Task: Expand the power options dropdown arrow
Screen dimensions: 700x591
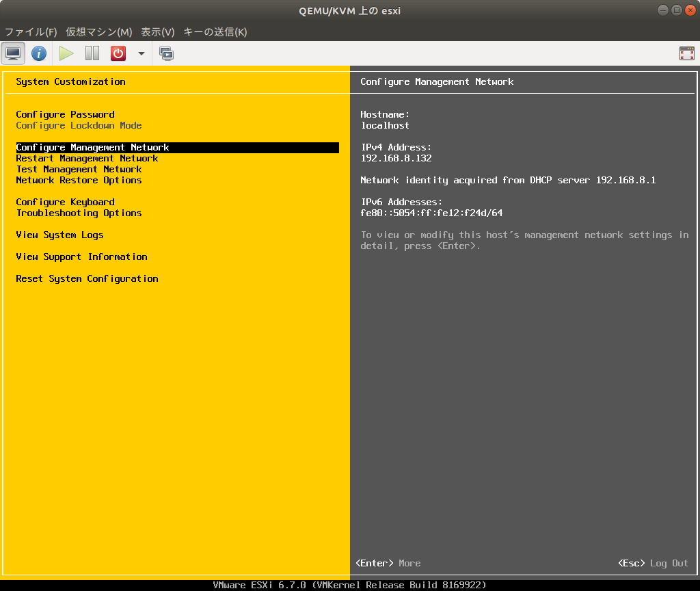Action: tap(142, 53)
